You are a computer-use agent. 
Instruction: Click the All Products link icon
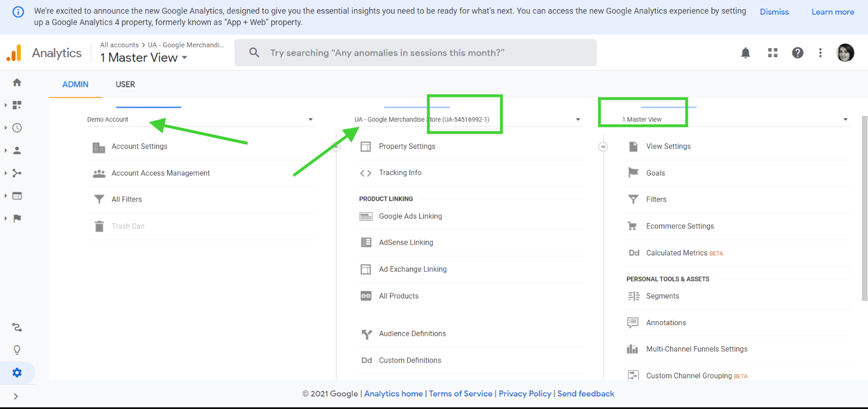(x=366, y=296)
